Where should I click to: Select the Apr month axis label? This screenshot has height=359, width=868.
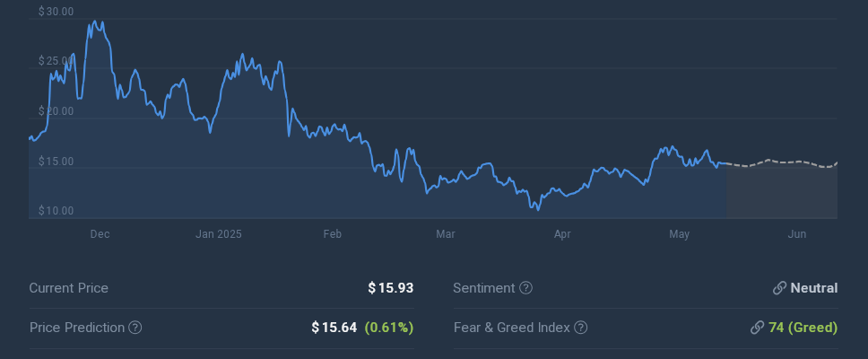click(562, 234)
